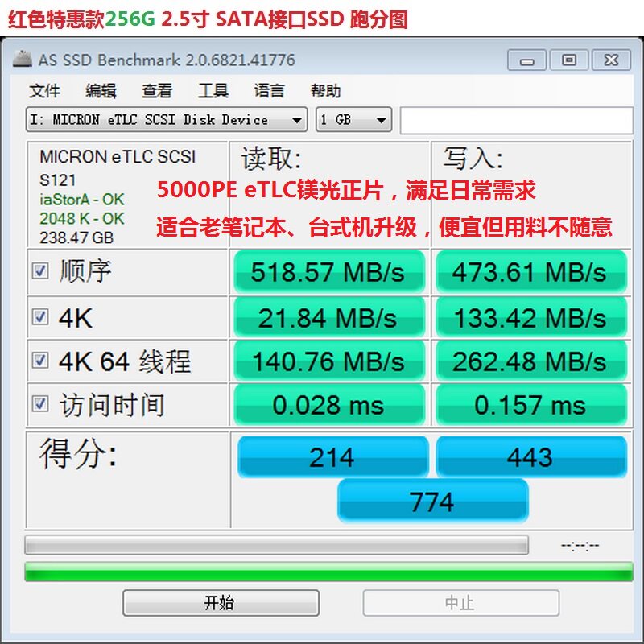Uncheck the 4K test checkbox
This screenshot has width=644, height=644.
[40, 316]
